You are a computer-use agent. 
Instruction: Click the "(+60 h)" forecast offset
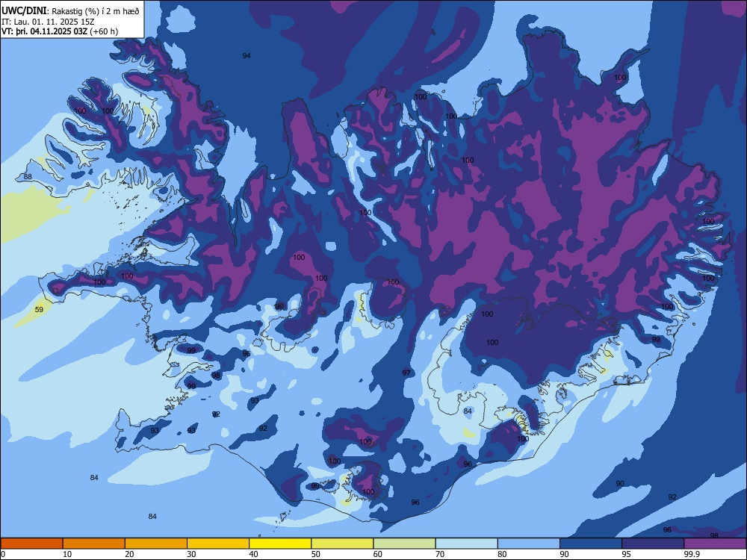pos(104,31)
